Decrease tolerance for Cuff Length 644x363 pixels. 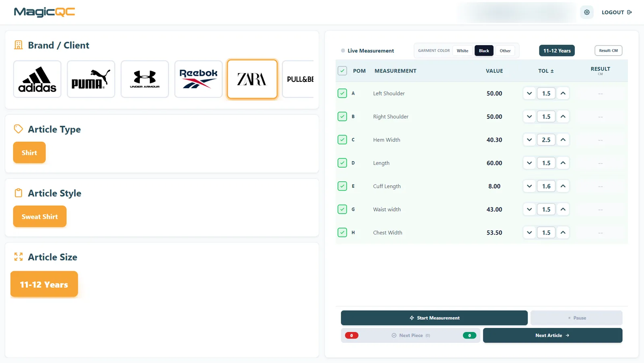529,186
